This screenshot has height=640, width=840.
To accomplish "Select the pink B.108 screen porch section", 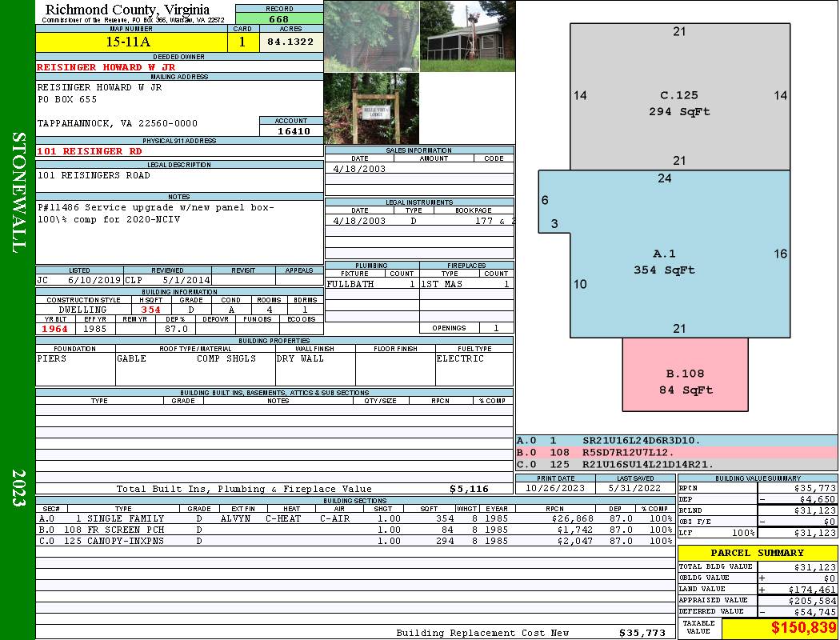I will coord(685,374).
